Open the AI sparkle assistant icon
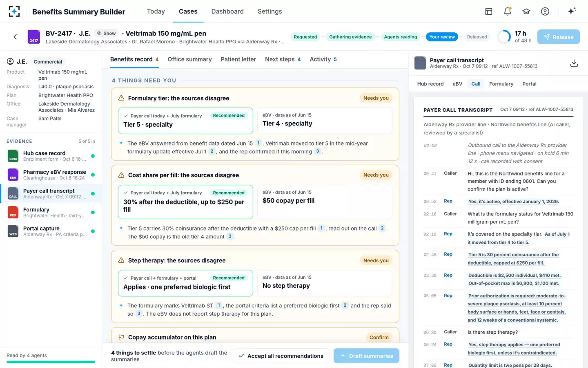Image resolution: width=588 pixels, height=368 pixels. point(572,11)
